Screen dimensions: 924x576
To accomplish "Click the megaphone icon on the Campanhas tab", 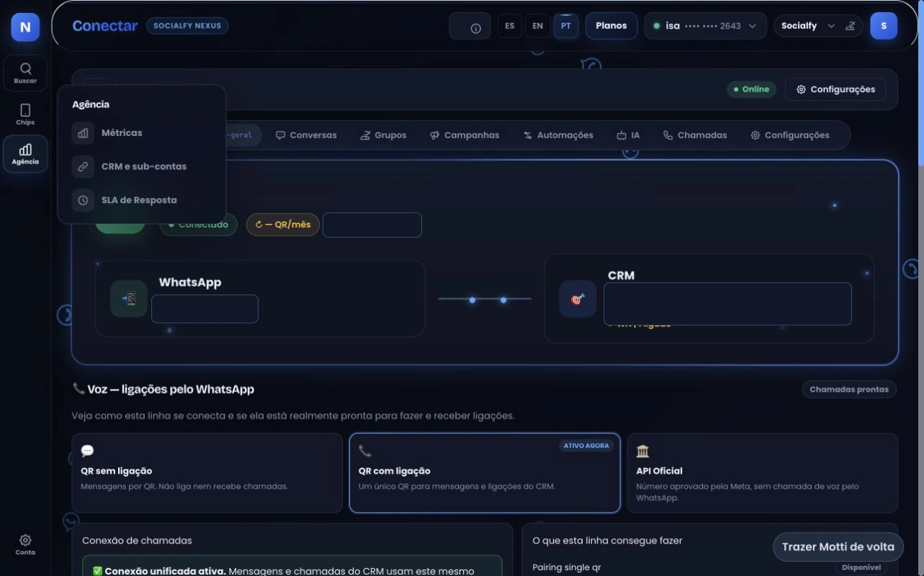I will [x=435, y=135].
